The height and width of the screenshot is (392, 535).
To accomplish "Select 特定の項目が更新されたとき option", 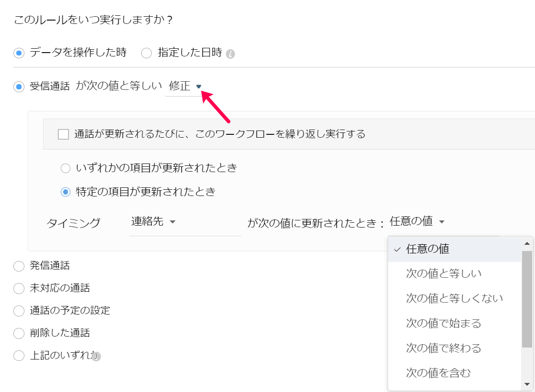I will [65, 192].
